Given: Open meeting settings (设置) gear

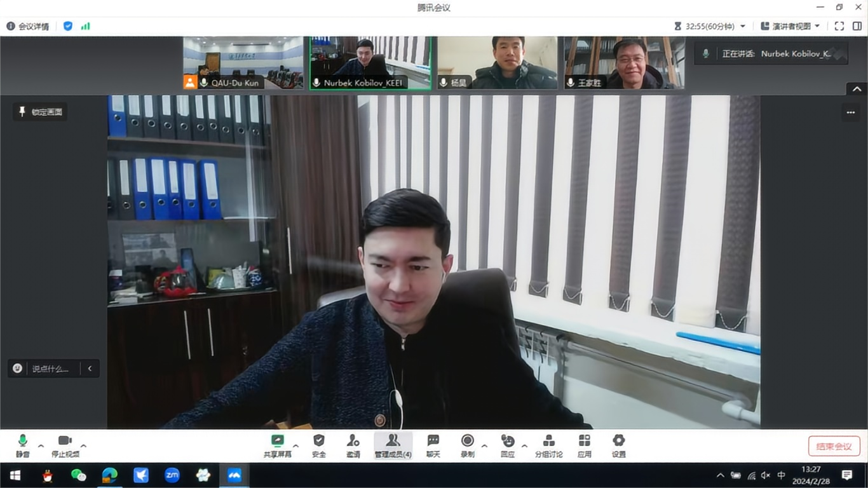Looking at the screenshot, I should click(619, 445).
